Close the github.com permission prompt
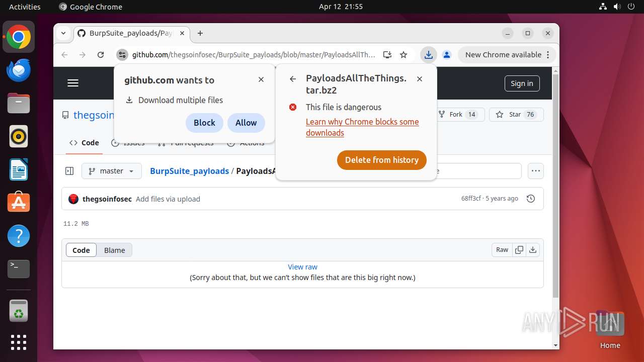The width and height of the screenshot is (644, 362). point(261,79)
